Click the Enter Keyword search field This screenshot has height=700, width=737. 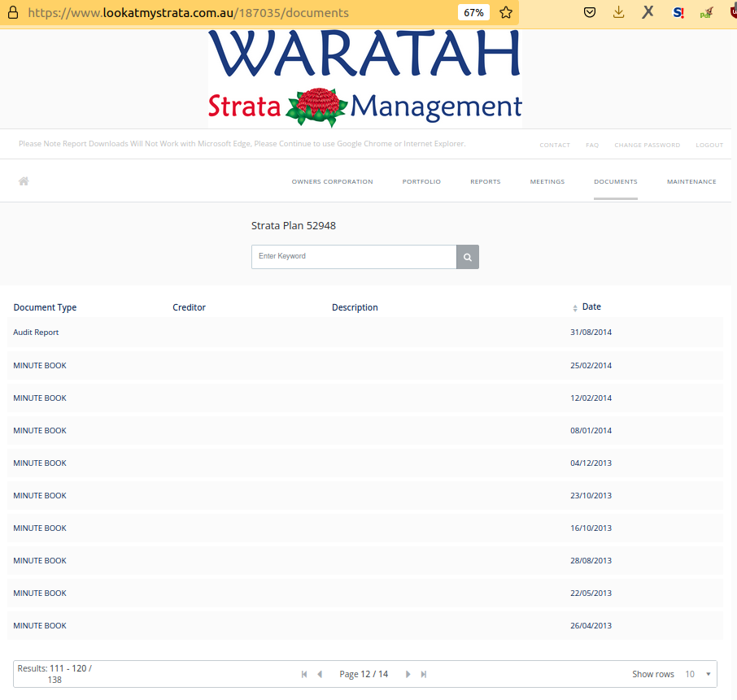353,257
